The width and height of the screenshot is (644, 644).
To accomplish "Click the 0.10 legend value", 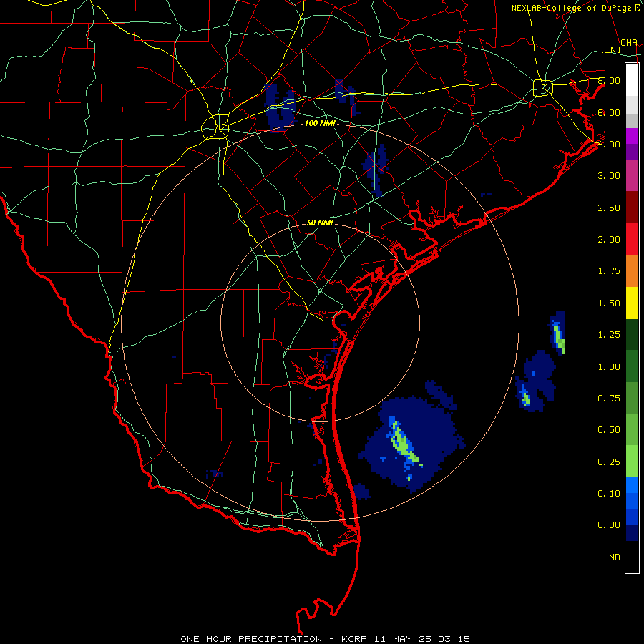I will tap(609, 494).
